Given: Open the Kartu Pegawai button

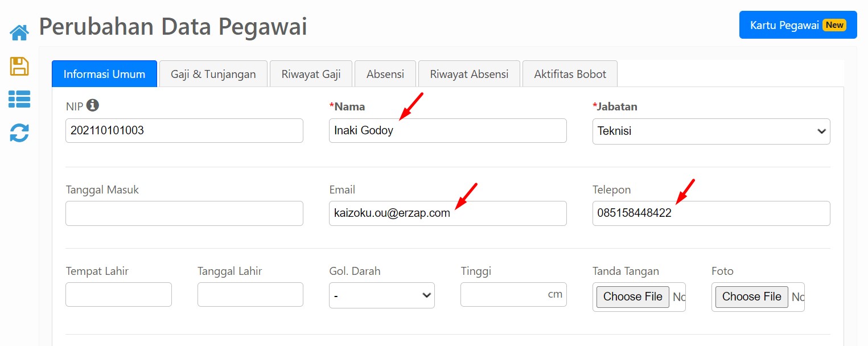Looking at the screenshot, I should (798, 25).
